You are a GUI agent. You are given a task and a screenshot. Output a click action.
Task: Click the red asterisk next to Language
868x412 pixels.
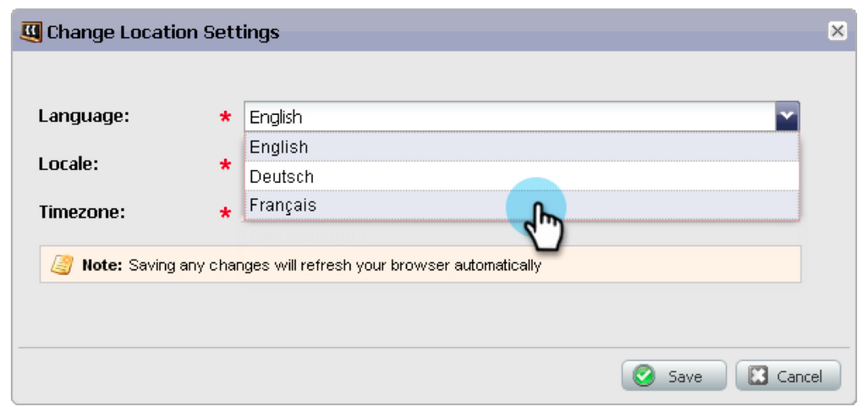(x=225, y=118)
